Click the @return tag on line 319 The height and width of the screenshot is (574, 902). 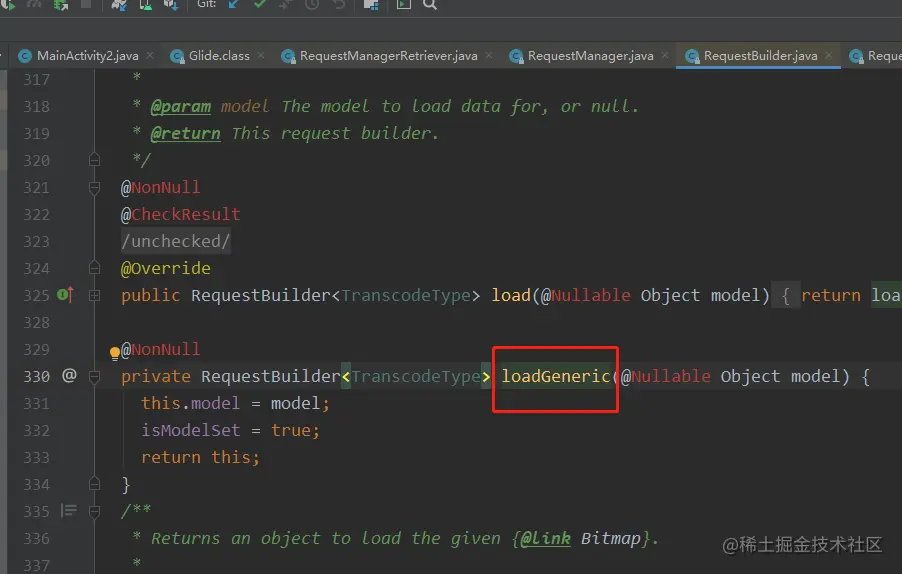185,134
